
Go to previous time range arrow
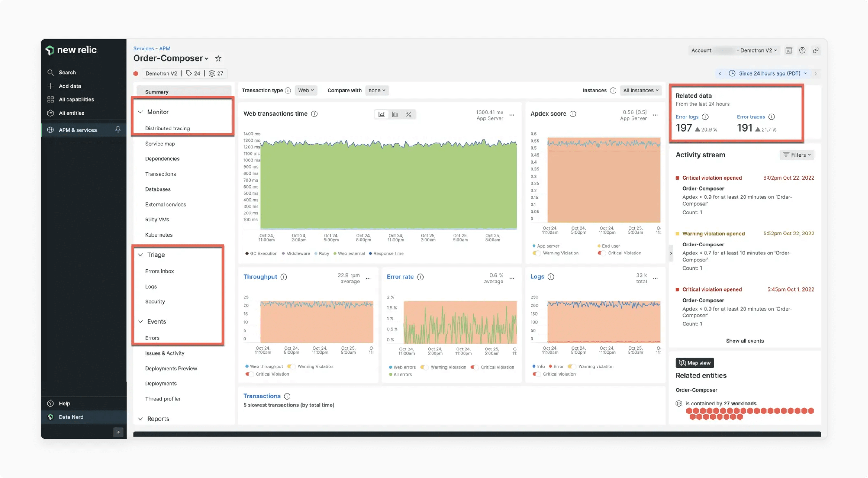click(720, 73)
